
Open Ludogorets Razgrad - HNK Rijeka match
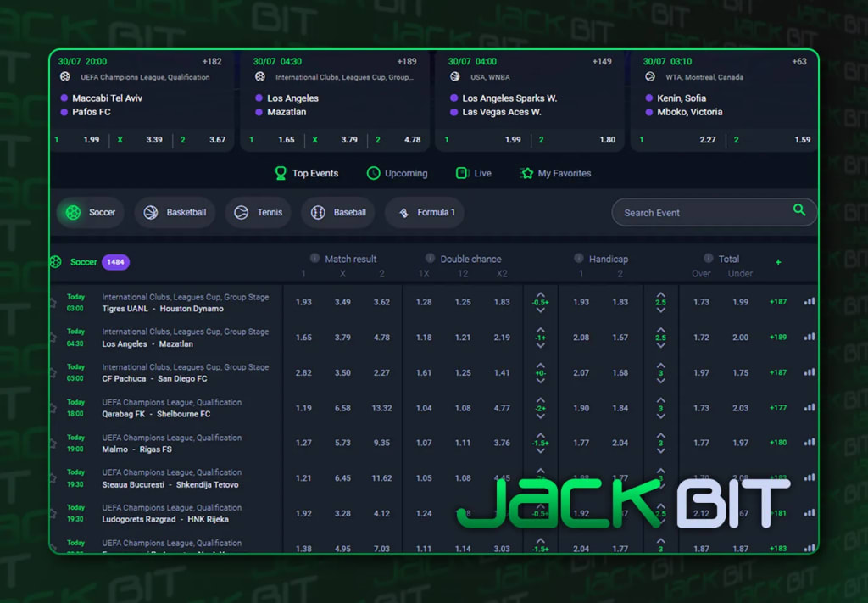[x=165, y=519]
